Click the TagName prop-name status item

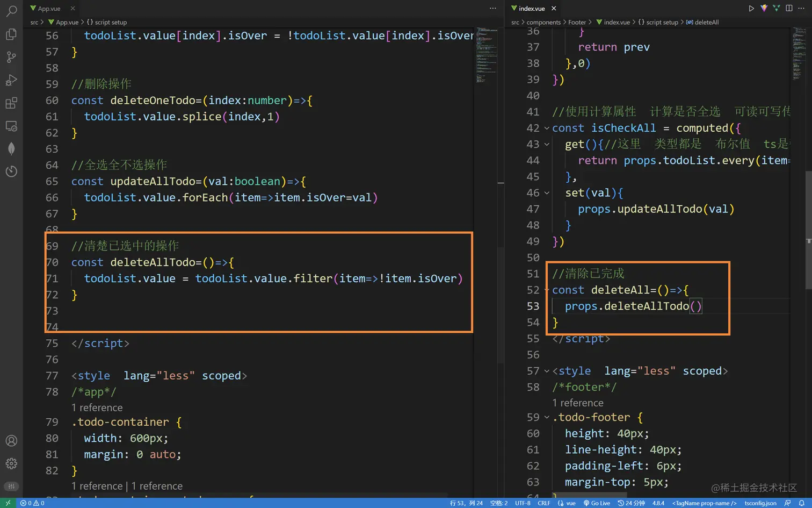click(x=705, y=503)
